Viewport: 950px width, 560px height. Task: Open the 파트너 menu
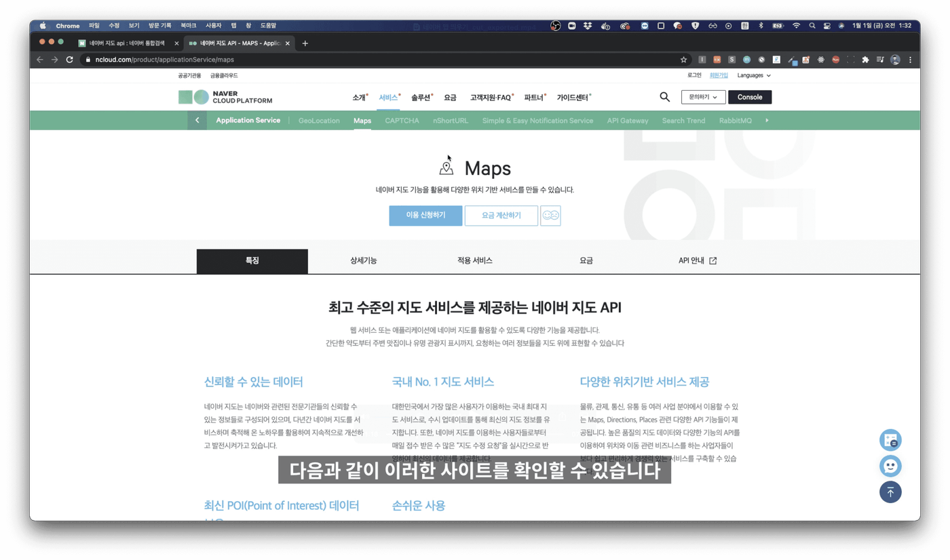[x=534, y=98]
